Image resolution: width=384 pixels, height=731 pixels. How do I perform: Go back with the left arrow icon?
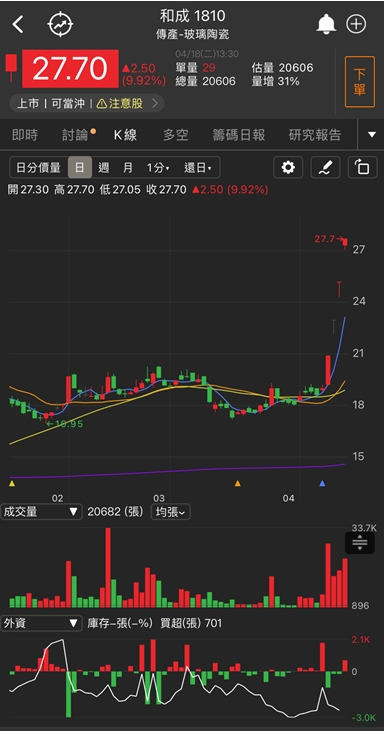18,24
